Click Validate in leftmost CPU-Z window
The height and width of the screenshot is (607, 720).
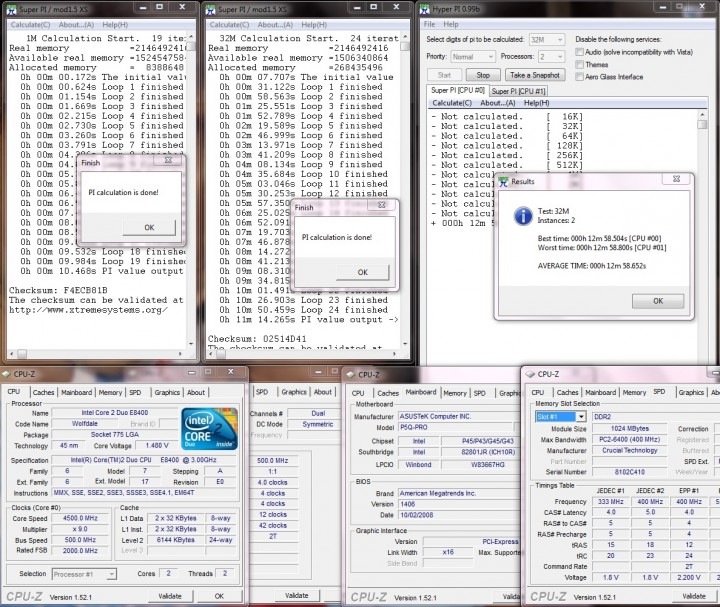pos(170,596)
